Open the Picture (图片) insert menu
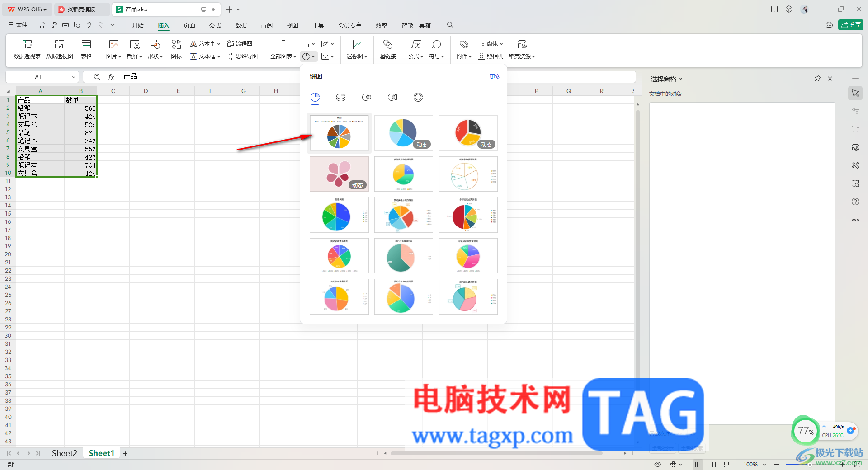Image resolution: width=868 pixels, height=470 pixels. tap(114, 49)
